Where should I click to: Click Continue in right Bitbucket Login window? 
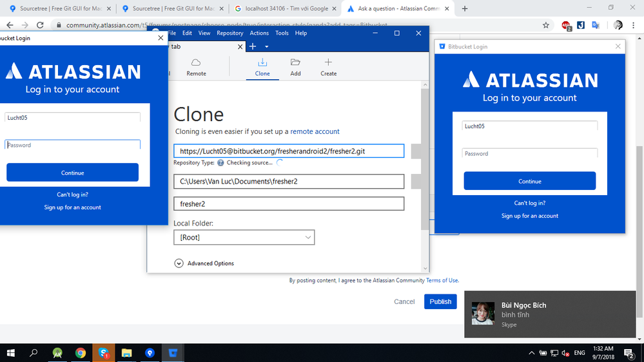coord(529,181)
